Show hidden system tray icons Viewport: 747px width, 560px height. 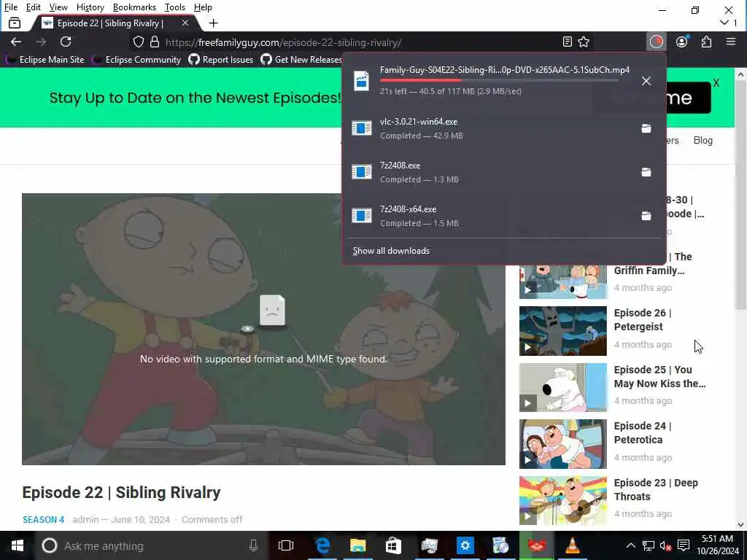click(x=630, y=545)
